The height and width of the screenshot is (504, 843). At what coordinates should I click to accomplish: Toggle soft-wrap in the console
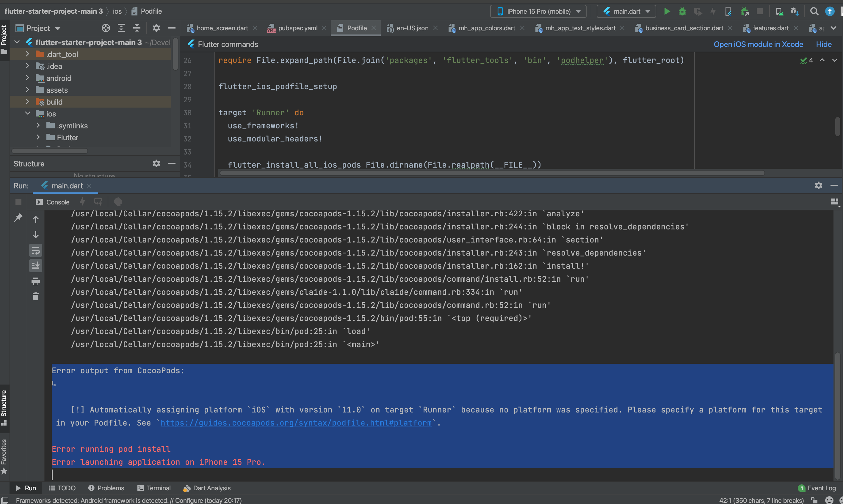(x=36, y=251)
